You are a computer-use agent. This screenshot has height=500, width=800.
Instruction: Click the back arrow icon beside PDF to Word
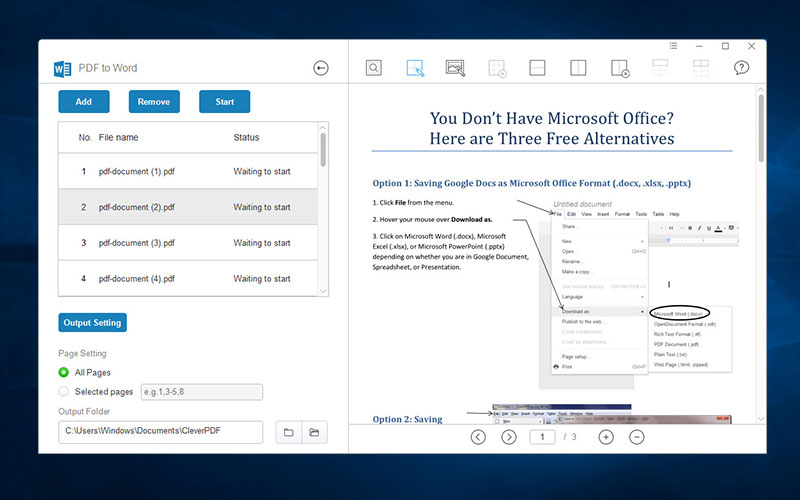pos(321,68)
